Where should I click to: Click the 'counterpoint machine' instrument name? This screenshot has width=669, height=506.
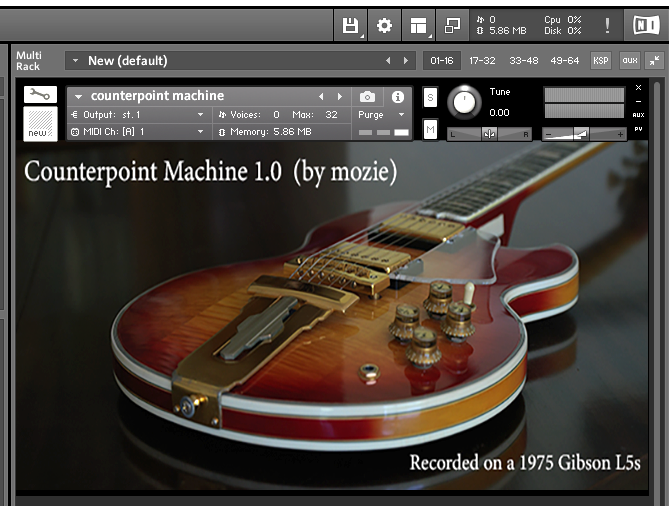157,96
